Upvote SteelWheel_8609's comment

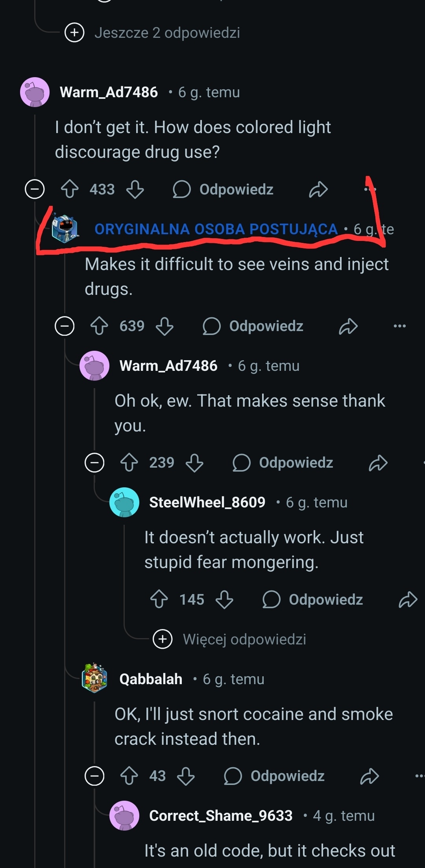tap(159, 600)
